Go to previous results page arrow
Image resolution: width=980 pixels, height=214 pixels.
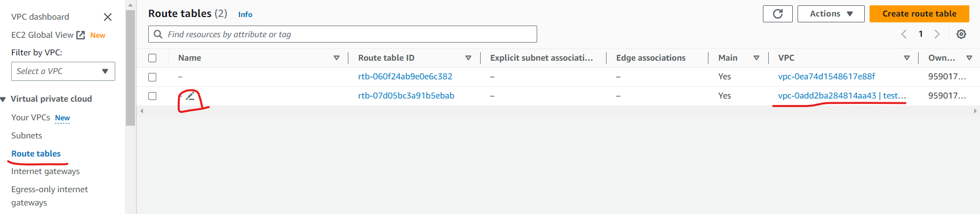coord(904,34)
